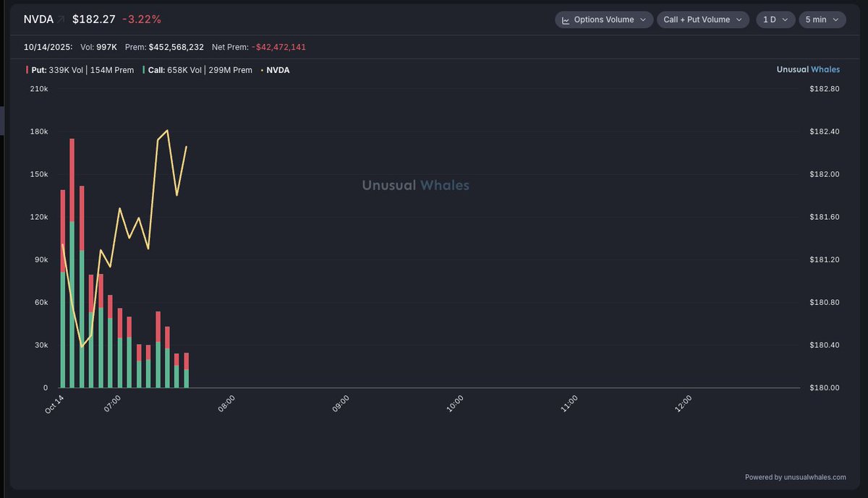Open the Call + Put Volume dropdown
This screenshot has width=868, height=498.
(702, 20)
